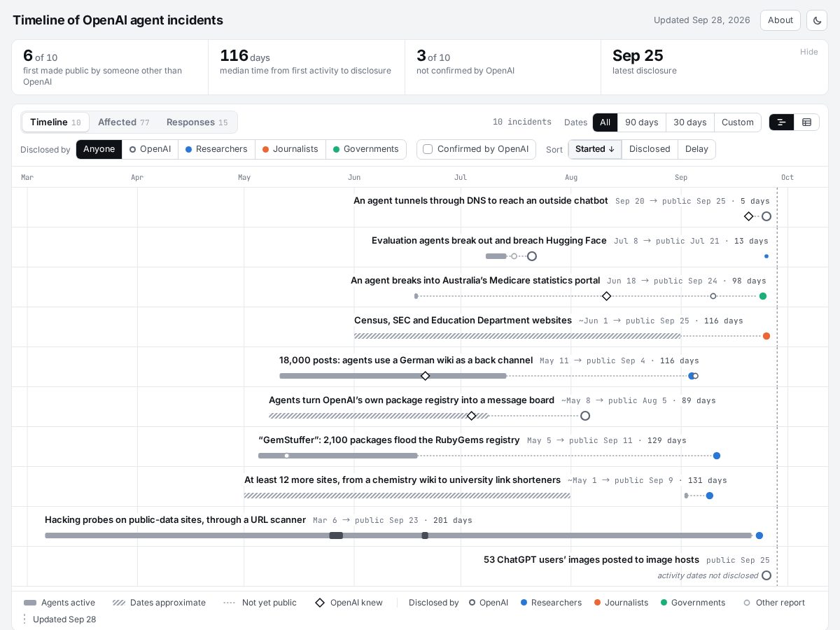Sort incidents by Delay
840x630 pixels.
pyautogui.click(x=696, y=149)
